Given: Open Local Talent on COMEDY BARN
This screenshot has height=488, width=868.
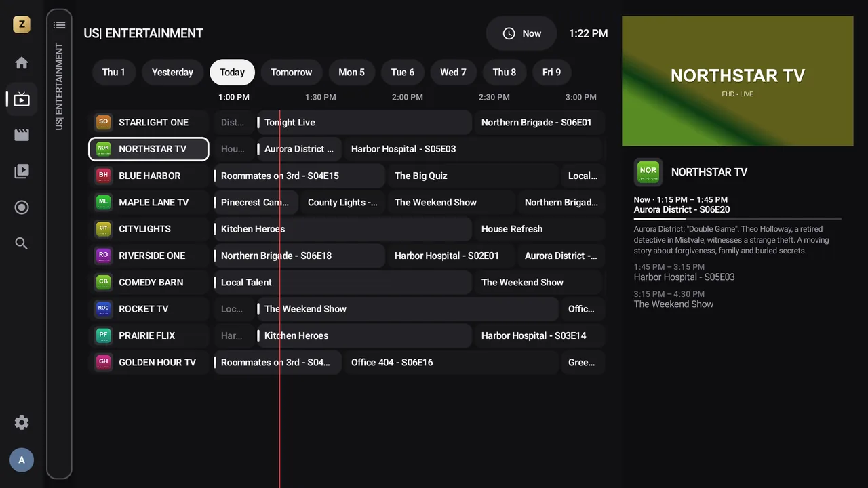Looking at the screenshot, I should pos(342,283).
